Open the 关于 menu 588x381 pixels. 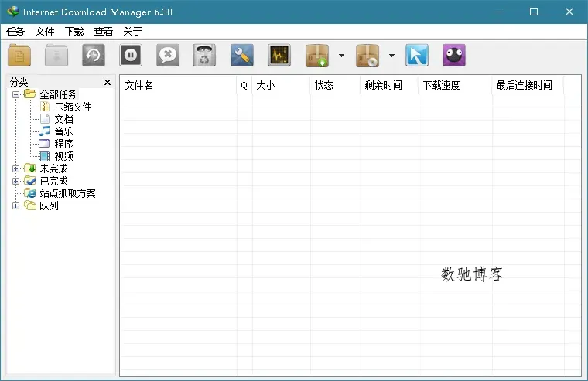(x=133, y=32)
